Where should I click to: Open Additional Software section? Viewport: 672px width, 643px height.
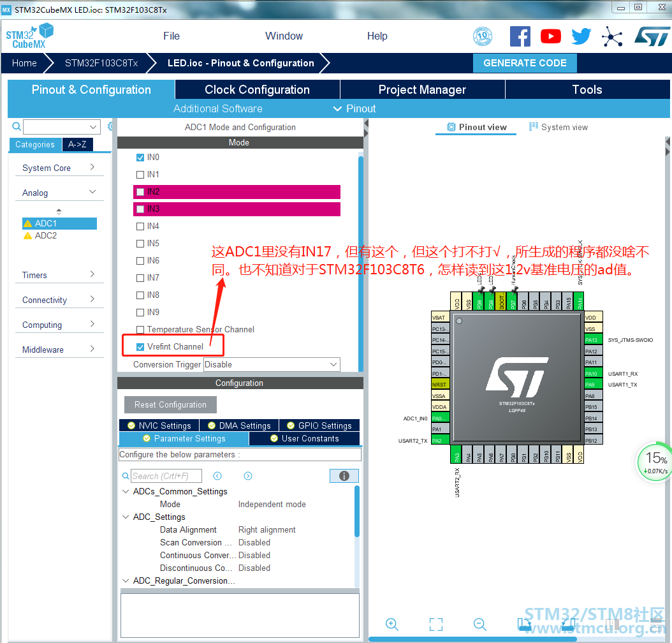[217, 108]
